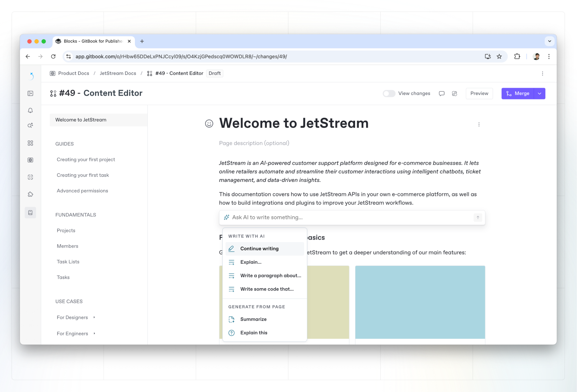Click the grid apps icon in sidebar

[x=30, y=143]
